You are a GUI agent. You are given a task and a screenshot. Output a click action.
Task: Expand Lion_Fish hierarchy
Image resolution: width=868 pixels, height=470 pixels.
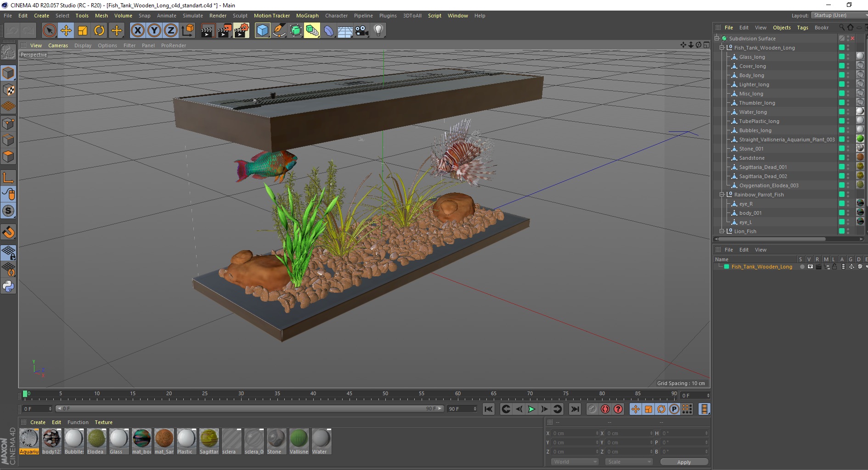click(x=722, y=231)
